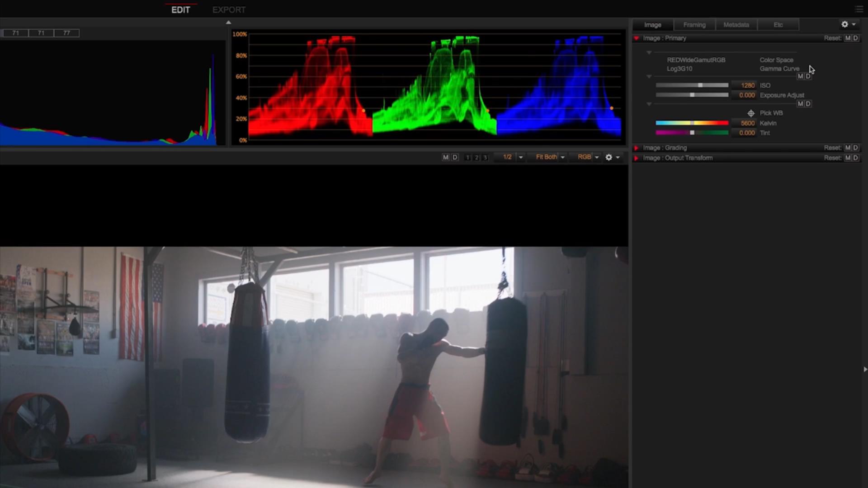
Task: Click the ISO value field
Action: point(747,85)
